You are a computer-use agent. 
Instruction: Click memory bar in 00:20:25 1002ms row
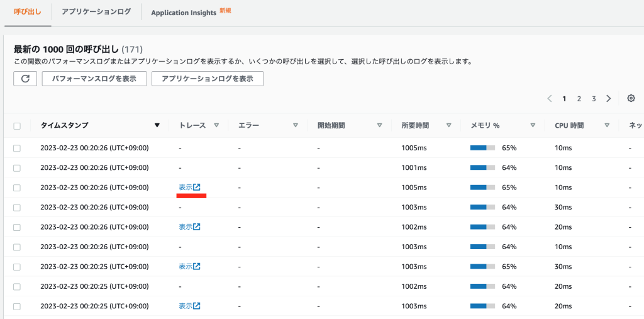pyautogui.click(x=482, y=286)
